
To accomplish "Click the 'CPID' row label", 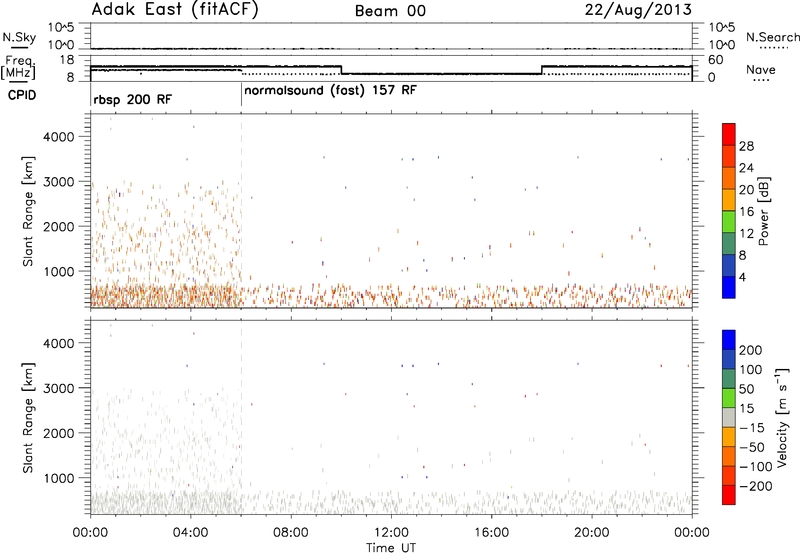I will point(22,95).
